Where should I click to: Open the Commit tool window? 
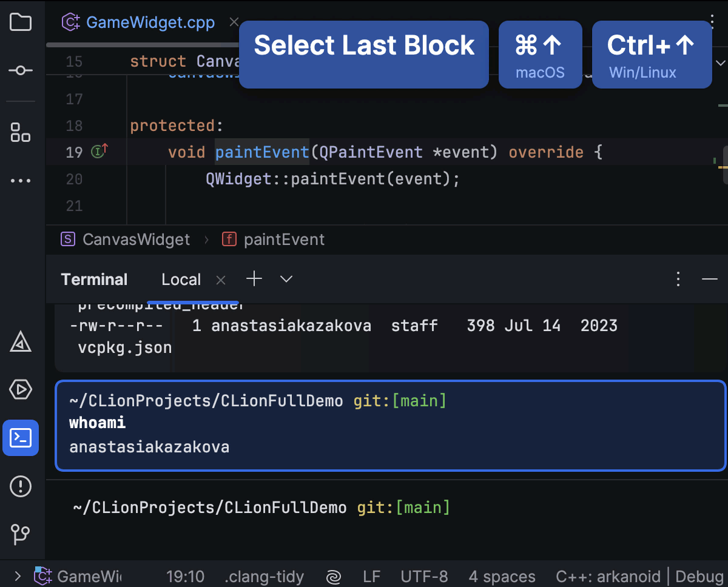coord(21,71)
